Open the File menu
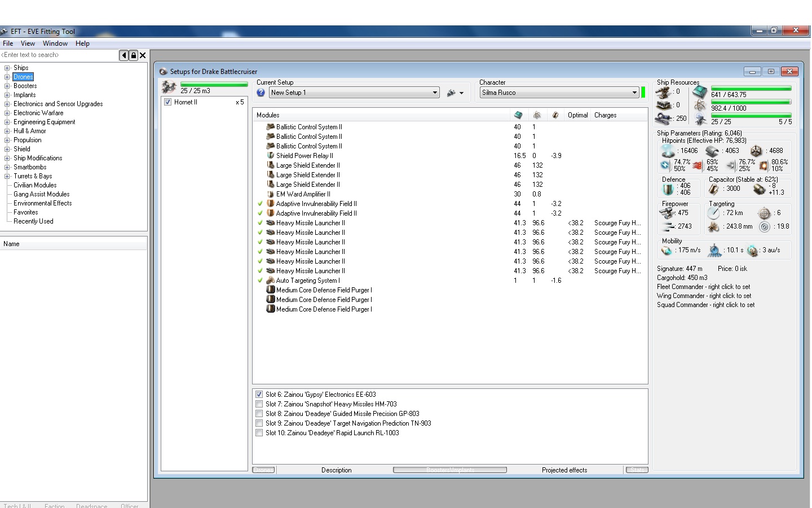This screenshot has height=508, width=812. coord(8,43)
